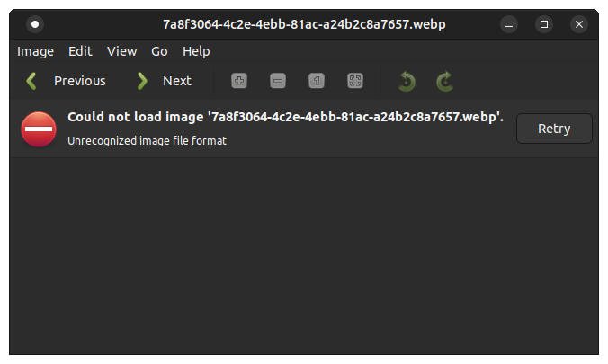Viewport: 608px width, 364px height.
Task: Retry loading the image
Action: (554, 129)
